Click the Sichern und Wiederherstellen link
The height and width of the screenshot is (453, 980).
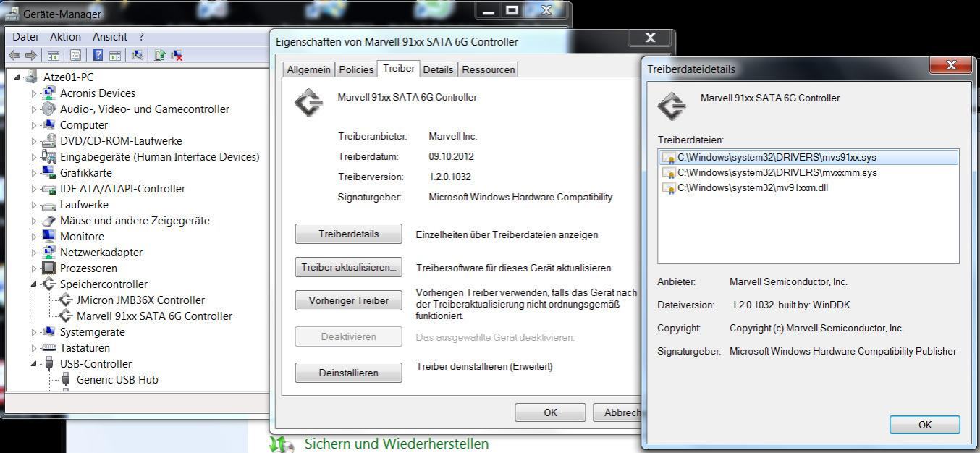tap(397, 444)
